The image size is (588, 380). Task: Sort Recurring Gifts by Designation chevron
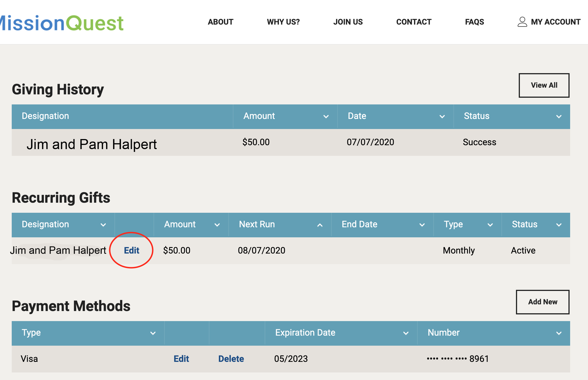coord(103,225)
